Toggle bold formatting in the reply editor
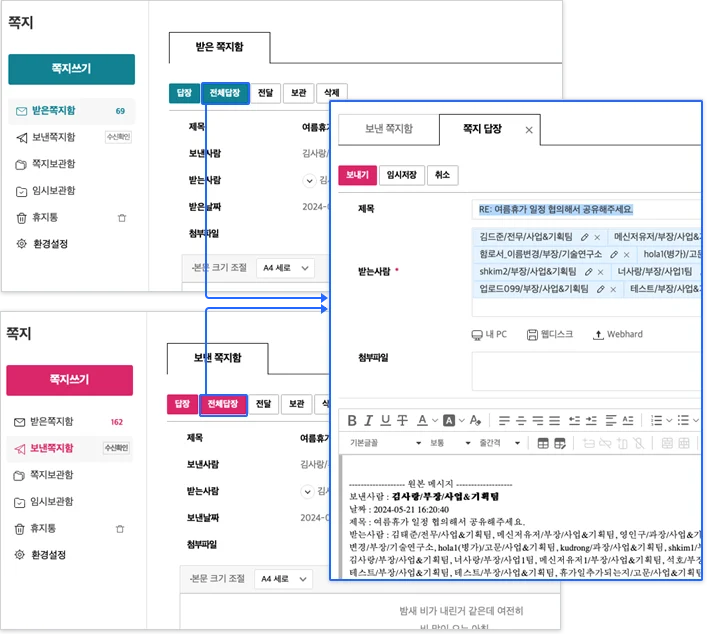The width and height of the screenshot is (707, 634). tap(353, 420)
